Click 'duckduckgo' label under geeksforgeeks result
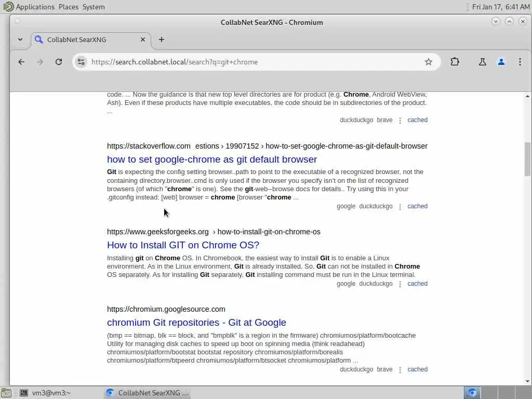Image resolution: width=532 pixels, height=399 pixels. (x=376, y=284)
